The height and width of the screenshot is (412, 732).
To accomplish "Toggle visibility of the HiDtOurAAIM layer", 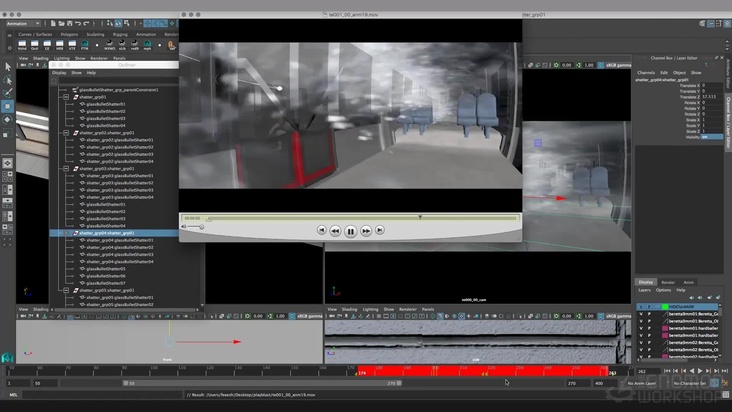I will click(x=641, y=307).
